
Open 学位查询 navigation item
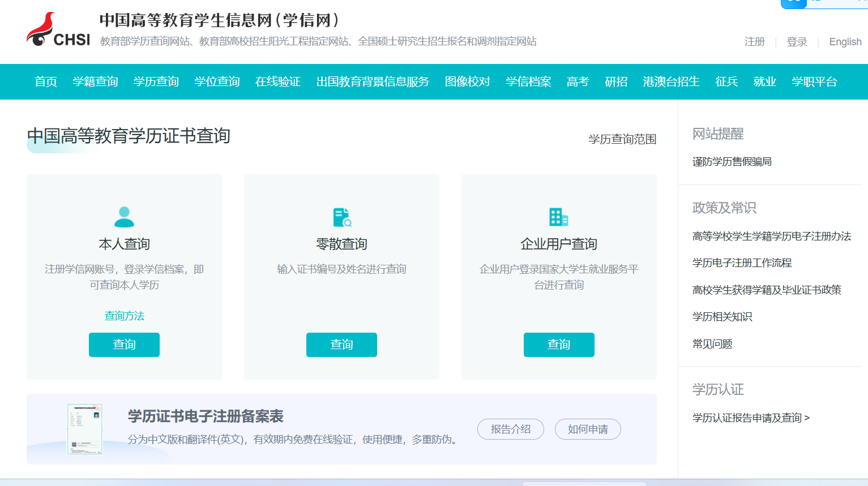(x=217, y=81)
